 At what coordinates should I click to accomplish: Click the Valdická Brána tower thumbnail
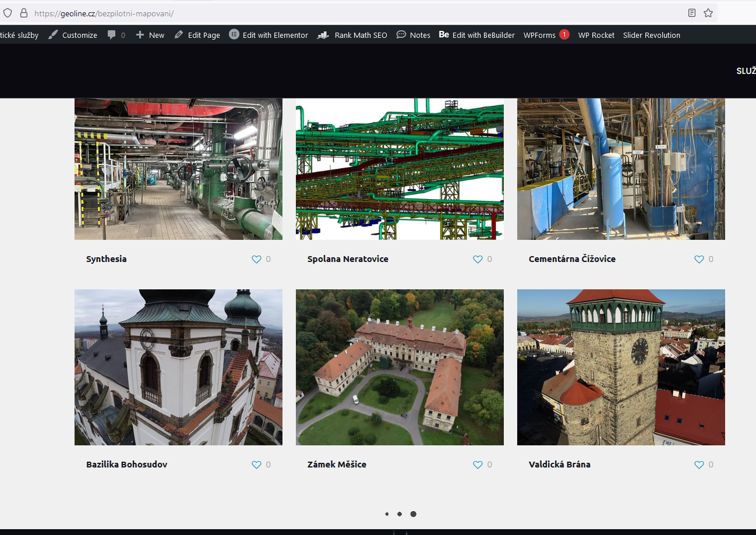[x=621, y=367]
